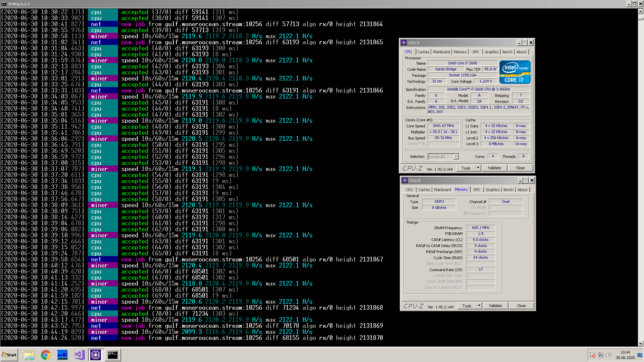This screenshot has width=644, height=362.
Task: Open Visual Studio from taskbar
Action: [79, 355]
